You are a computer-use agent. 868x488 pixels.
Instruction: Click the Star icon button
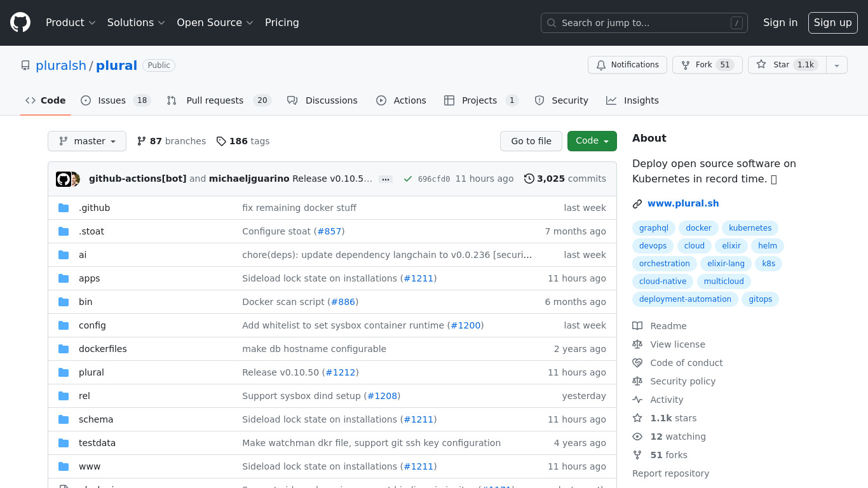coord(761,65)
